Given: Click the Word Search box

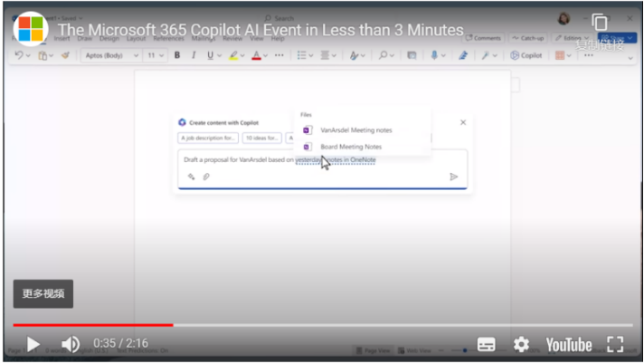Looking at the screenshot, I should click(279, 18).
